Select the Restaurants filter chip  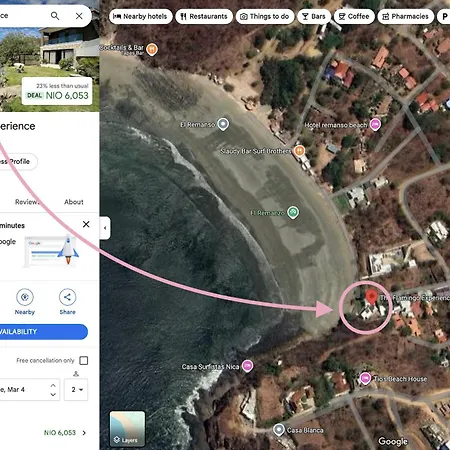[204, 16]
